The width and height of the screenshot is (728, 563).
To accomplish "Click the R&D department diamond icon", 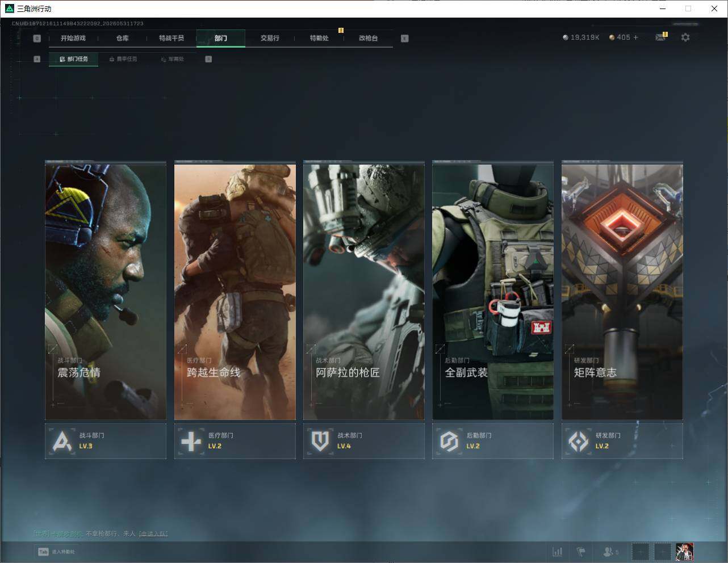I will [579, 441].
